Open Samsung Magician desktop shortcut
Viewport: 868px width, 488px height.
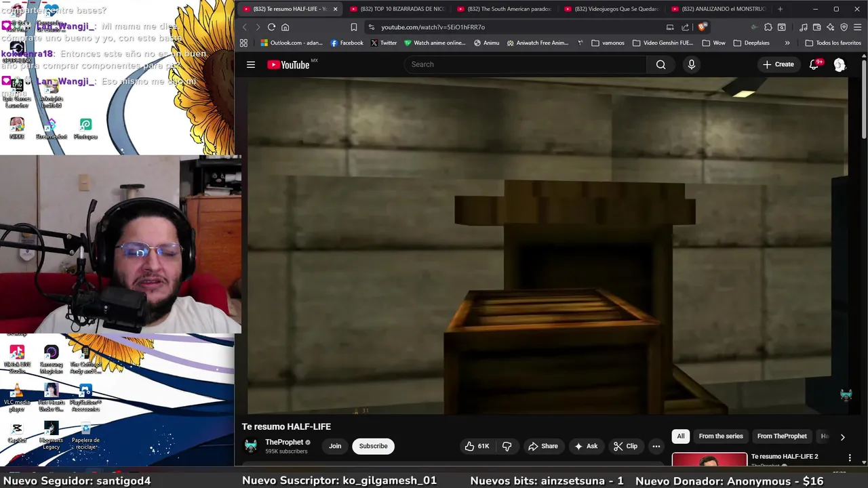[52, 360]
